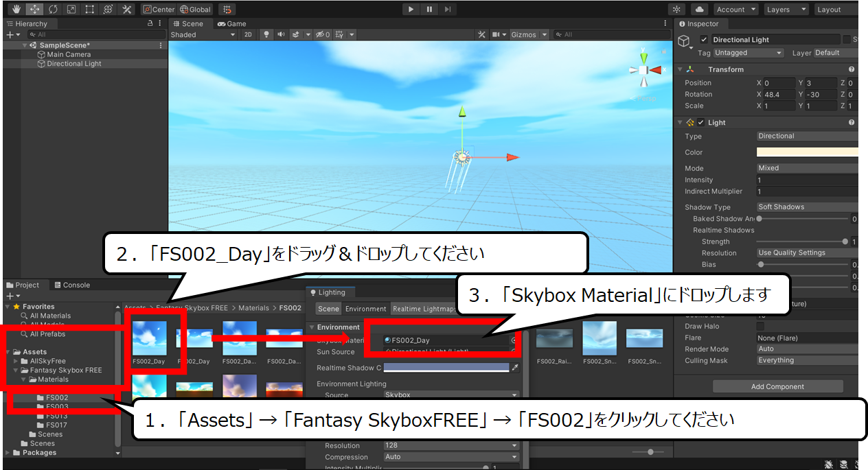Viewport: 868px width, 470px height.
Task: Uncheck the Directional Light active checkbox
Action: pos(704,40)
